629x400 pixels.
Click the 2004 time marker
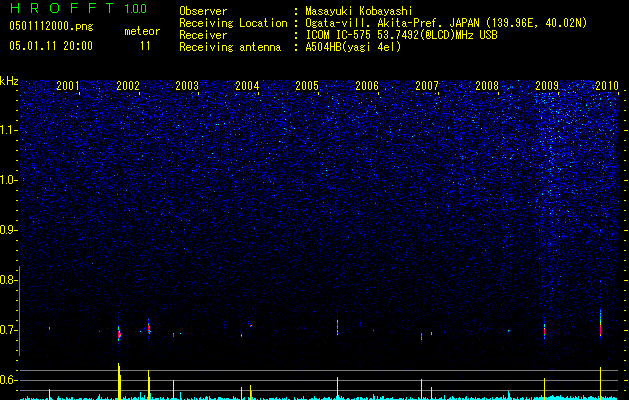247,85
